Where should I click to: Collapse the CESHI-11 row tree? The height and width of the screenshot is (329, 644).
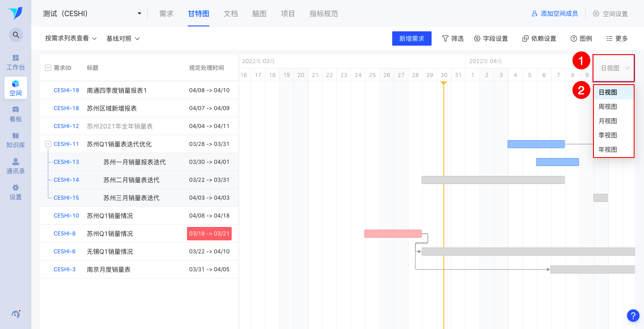48,144
